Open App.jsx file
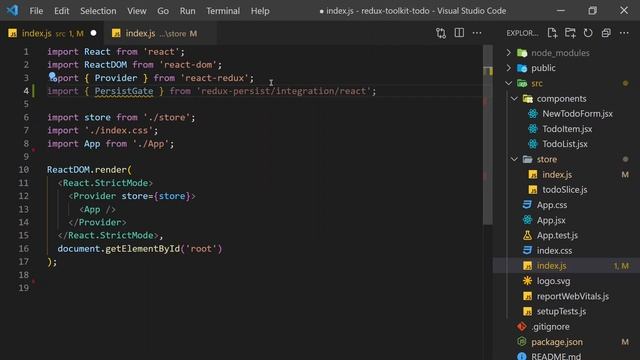Screen dimensions: 640x360 (x=551, y=220)
